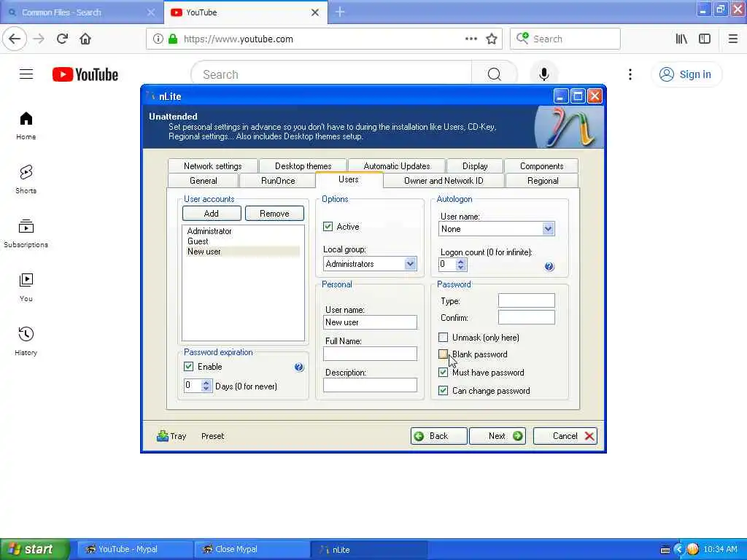Open a new browser tab with plus

pyautogui.click(x=340, y=12)
